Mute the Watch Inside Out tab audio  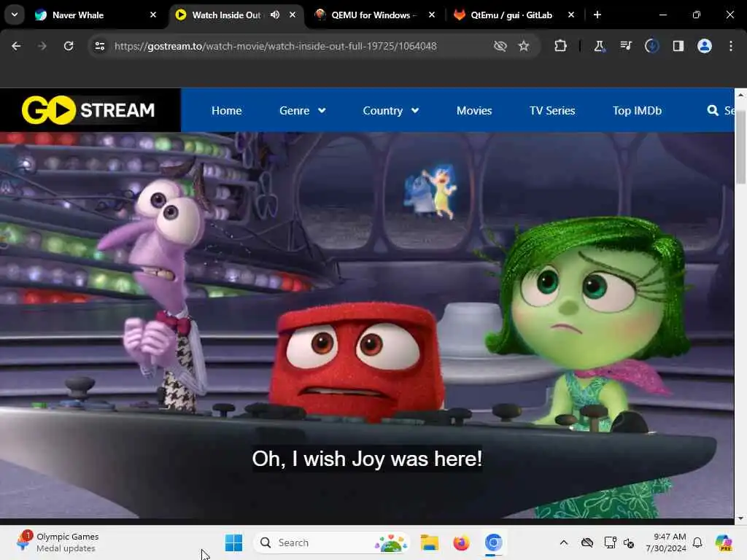[275, 15]
